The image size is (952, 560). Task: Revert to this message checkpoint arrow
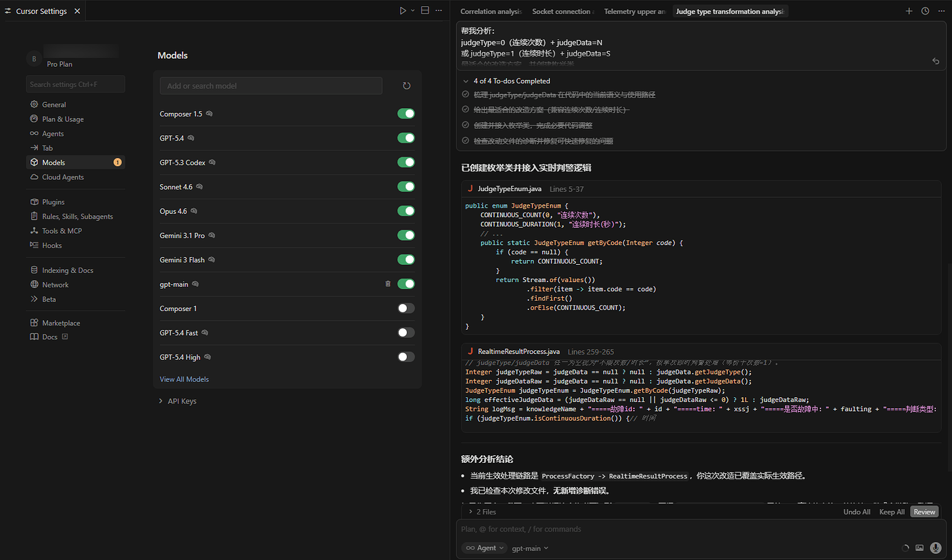[935, 61]
